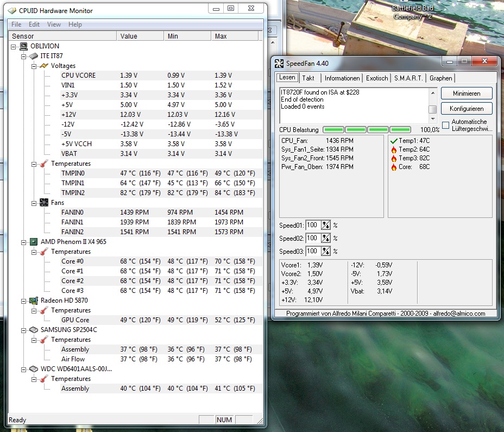
Task: Click the Speed01 value field
Action: pyautogui.click(x=313, y=225)
